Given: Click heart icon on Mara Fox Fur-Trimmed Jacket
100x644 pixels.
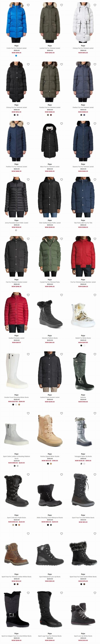Looking at the screenshot, I should (62, 123).
